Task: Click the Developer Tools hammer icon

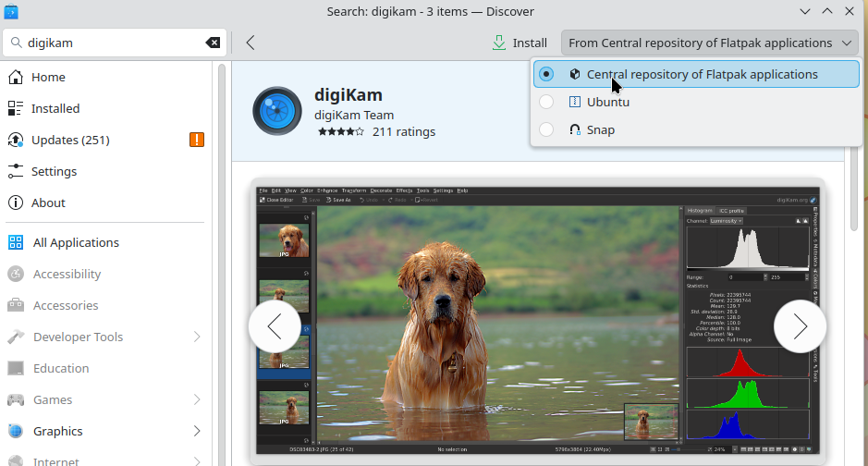Action: (16, 337)
